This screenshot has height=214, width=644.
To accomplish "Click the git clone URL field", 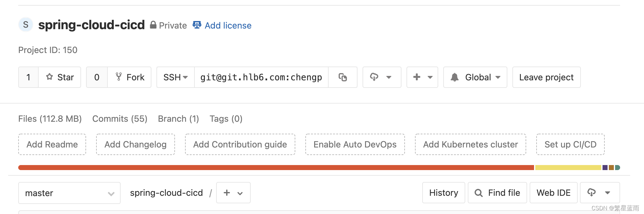I will coord(261,77).
